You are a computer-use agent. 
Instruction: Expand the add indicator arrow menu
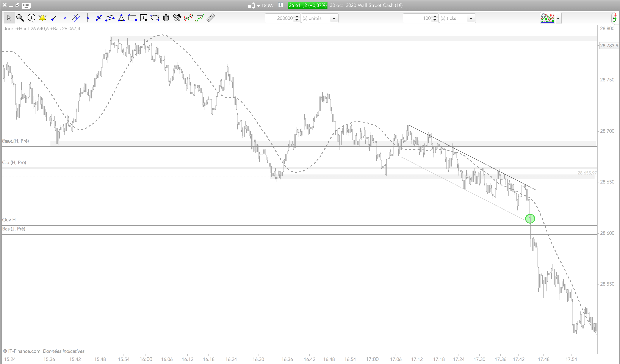pyautogui.click(x=558, y=19)
